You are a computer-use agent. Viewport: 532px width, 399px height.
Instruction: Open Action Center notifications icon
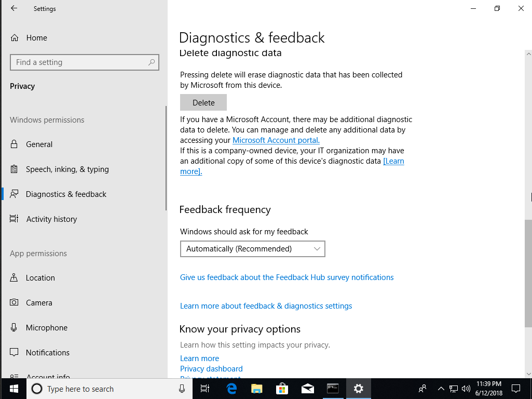(516, 389)
